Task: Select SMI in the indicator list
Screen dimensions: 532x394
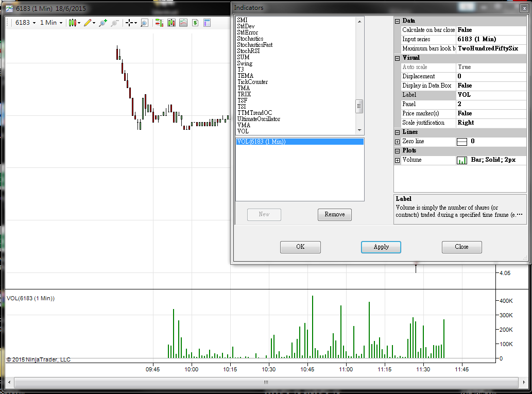Action: (x=242, y=20)
